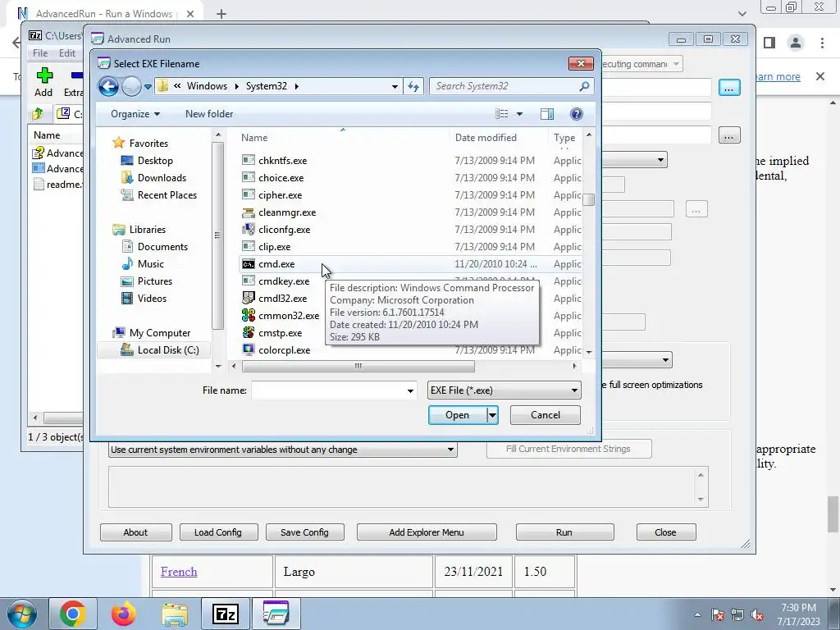Click the About button
The width and height of the screenshot is (840, 630).
point(135,532)
